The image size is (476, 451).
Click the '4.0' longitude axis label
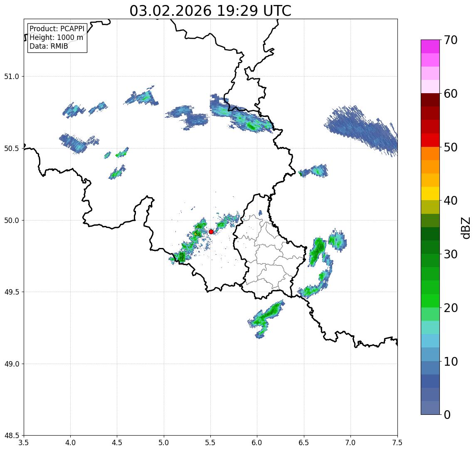pyautogui.click(x=70, y=443)
